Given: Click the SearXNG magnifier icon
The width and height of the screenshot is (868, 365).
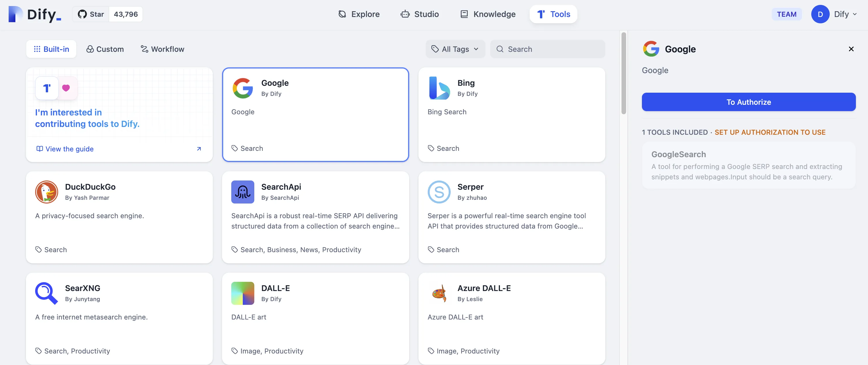Looking at the screenshot, I should [x=46, y=293].
